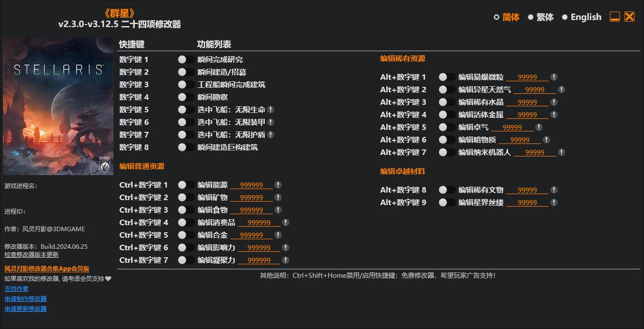Select 简体 language option

click(507, 17)
